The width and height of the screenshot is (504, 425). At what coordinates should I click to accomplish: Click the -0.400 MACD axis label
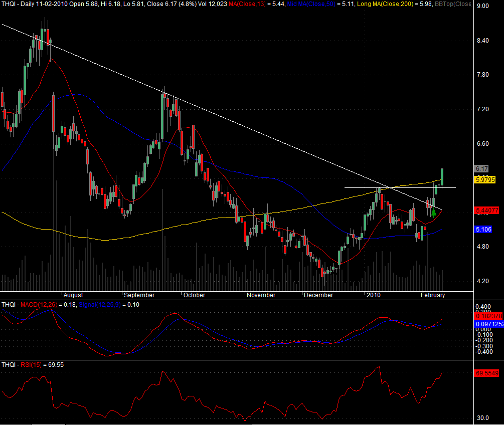click(484, 352)
